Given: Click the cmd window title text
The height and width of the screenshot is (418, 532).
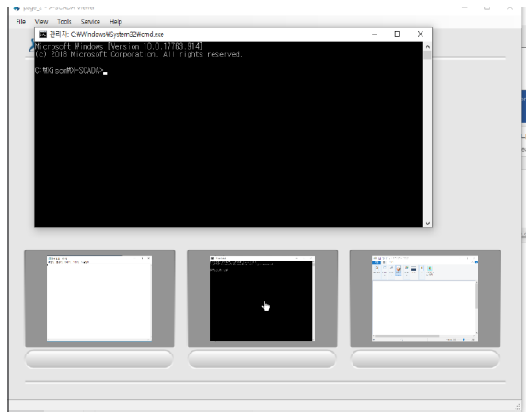Looking at the screenshot, I should point(107,34).
